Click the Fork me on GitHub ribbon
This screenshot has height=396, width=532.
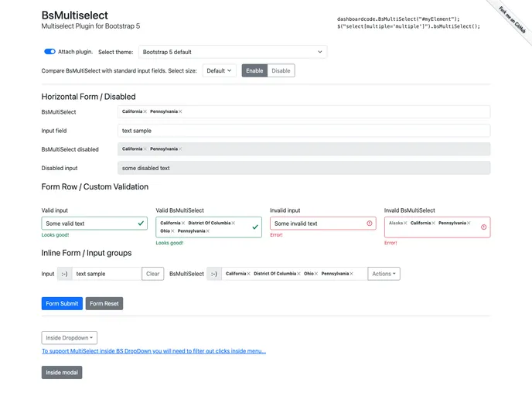[x=512, y=20]
